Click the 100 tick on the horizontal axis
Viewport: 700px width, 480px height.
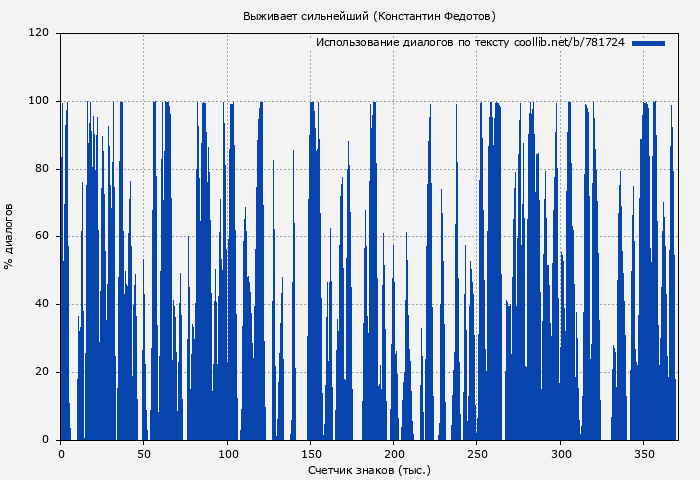[227, 453]
